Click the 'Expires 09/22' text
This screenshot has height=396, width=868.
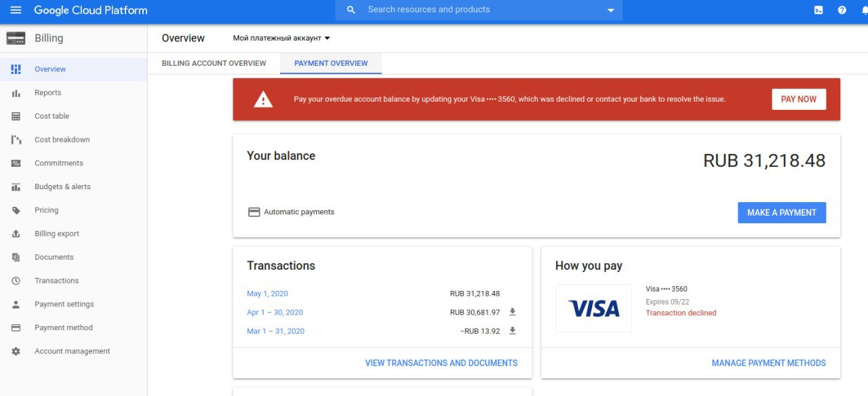pos(667,302)
